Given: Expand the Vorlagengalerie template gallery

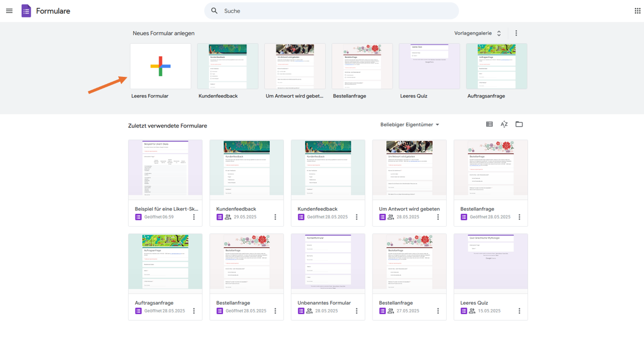Looking at the screenshot, I should tap(478, 33).
